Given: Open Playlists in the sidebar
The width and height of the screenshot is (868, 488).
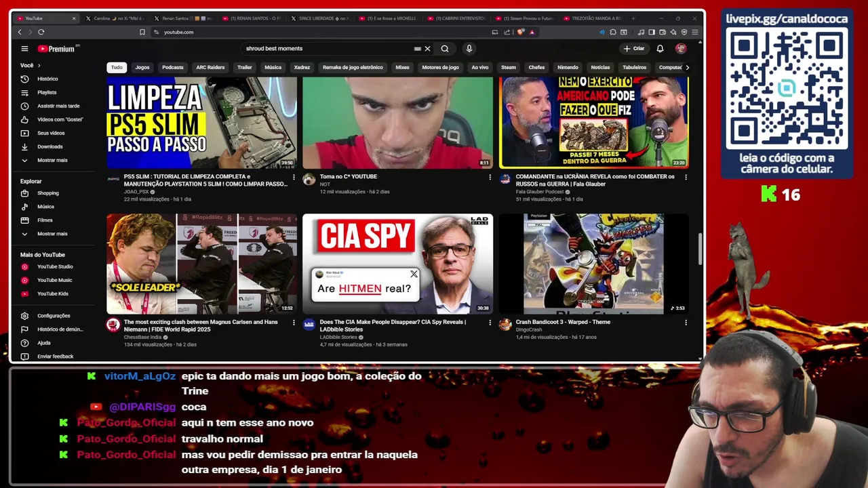Looking at the screenshot, I should (52, 93).
